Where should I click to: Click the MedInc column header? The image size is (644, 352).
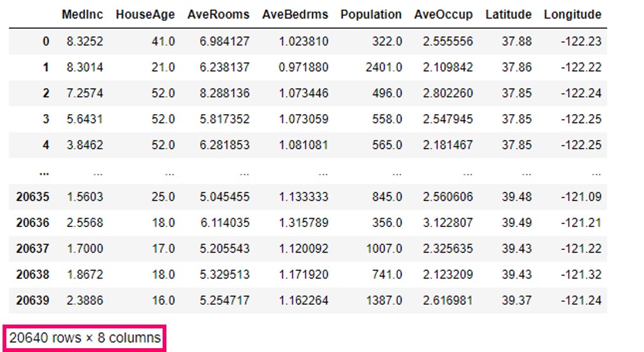(82, 15)
